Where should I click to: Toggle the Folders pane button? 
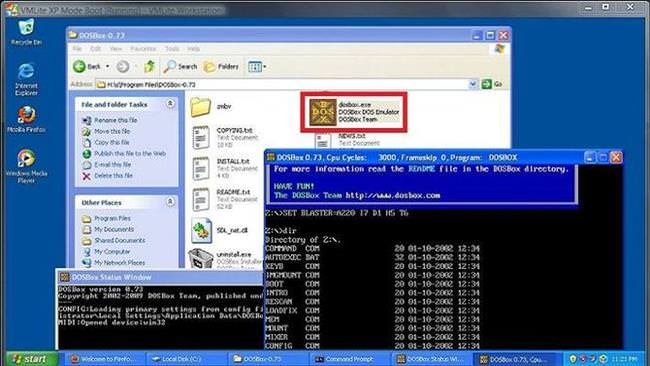tap(221, 66)
